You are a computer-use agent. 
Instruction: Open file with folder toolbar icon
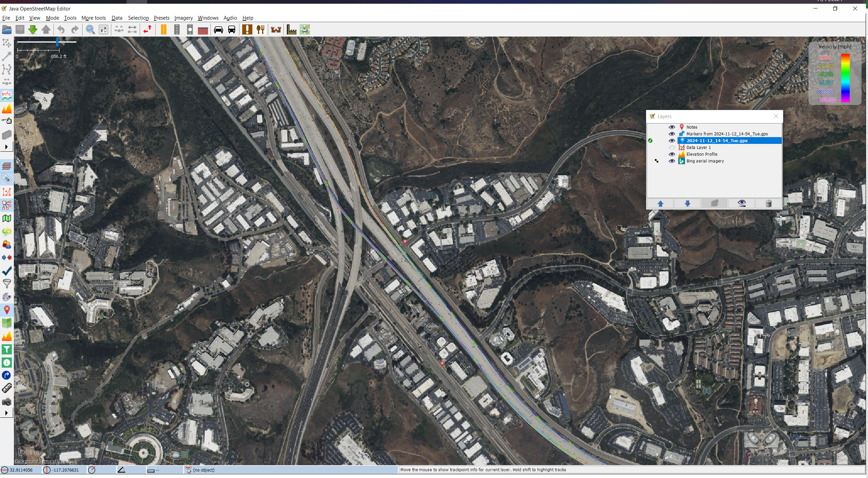7,30
